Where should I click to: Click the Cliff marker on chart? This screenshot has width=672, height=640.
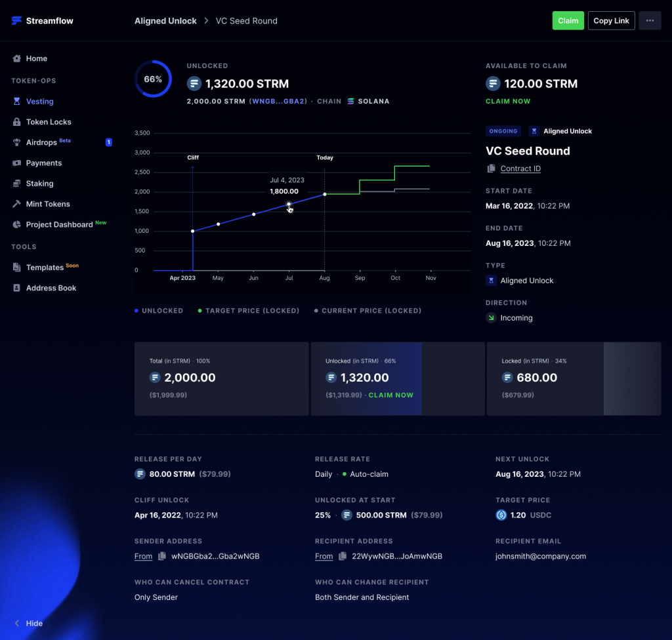[193, 157]
